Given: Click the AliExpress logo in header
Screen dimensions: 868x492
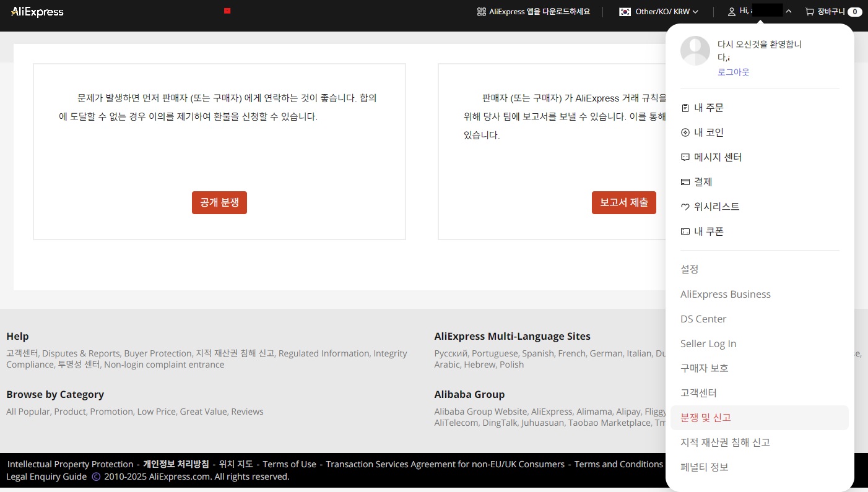Looking at the screenshot, I should [x=37, y=12].
